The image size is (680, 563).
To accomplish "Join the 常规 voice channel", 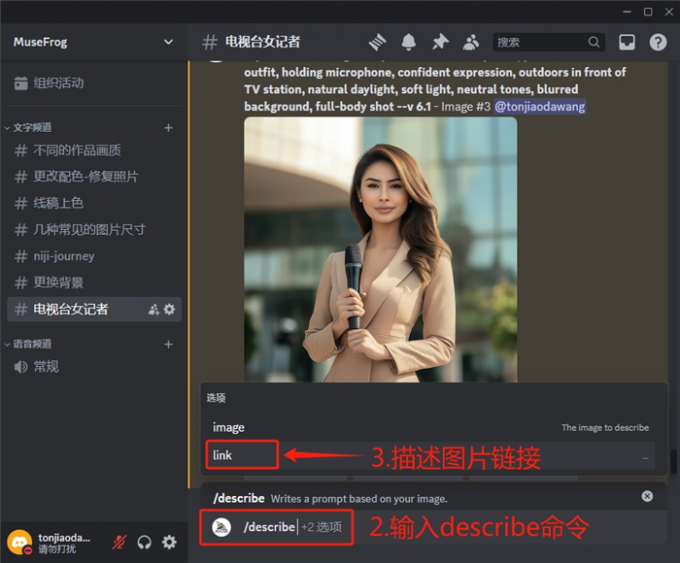I will (x=94, y=367).
